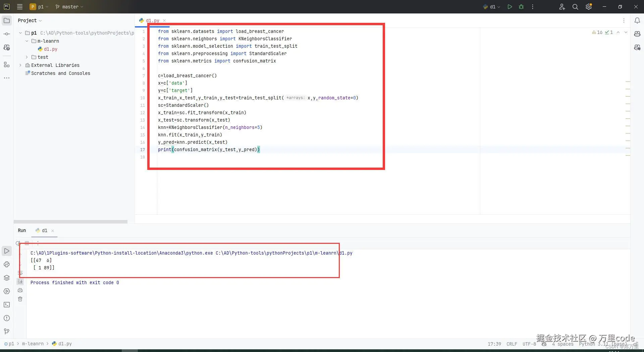Close the d1 Run tab

click(x=53, y=231)
